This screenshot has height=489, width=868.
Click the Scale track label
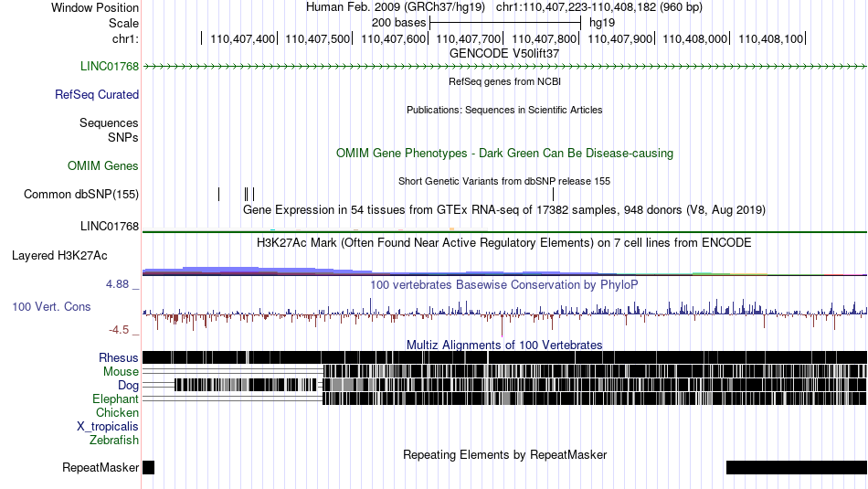point(123,23)
